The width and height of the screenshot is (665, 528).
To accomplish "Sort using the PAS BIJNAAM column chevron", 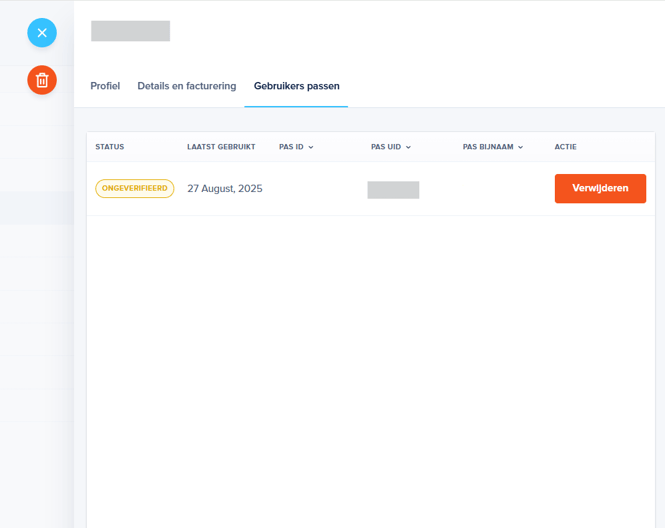I will 520,147.
